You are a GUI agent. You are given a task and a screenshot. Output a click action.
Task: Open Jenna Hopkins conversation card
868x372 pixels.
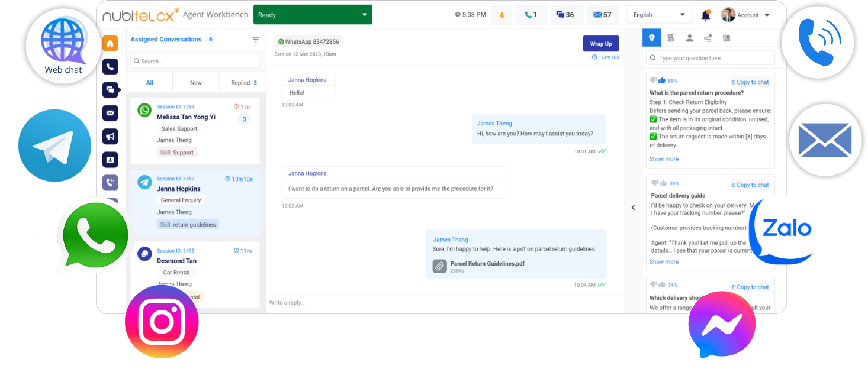195,203
